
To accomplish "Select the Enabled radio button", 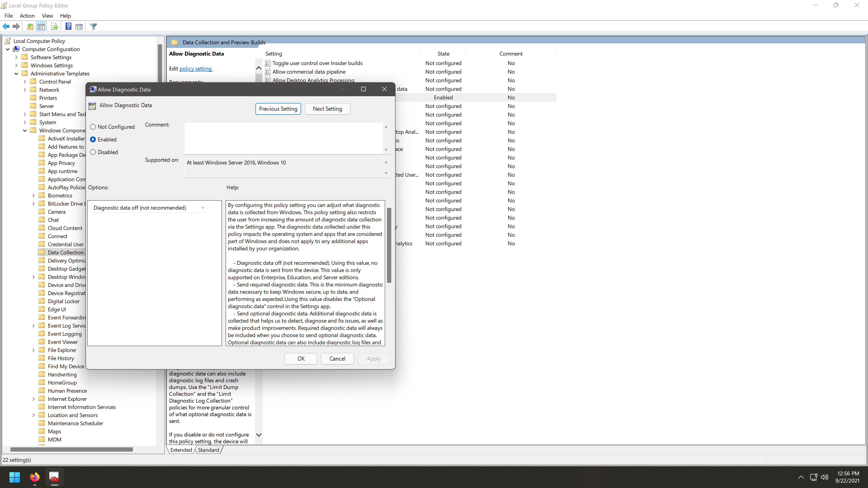I will point(93,139).
